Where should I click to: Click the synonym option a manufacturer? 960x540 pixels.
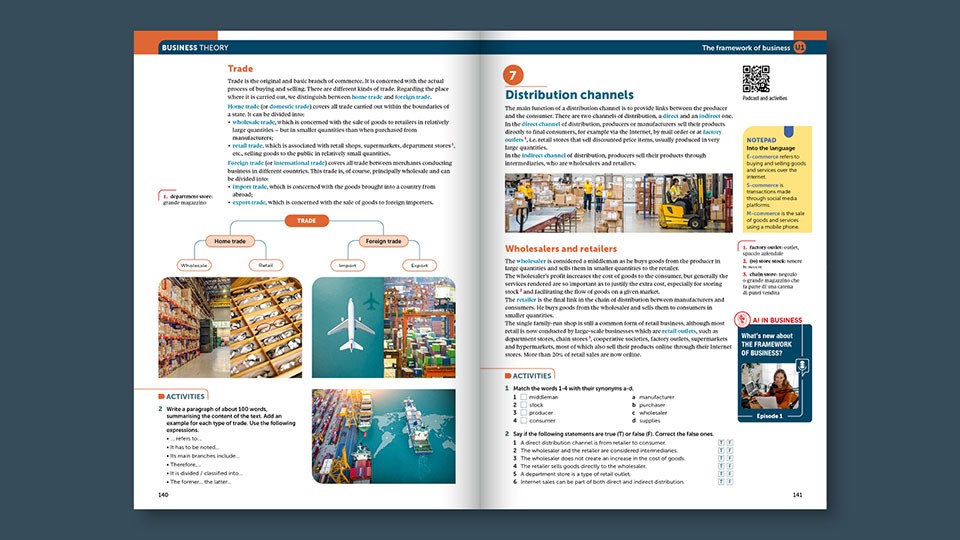(653, 397)
